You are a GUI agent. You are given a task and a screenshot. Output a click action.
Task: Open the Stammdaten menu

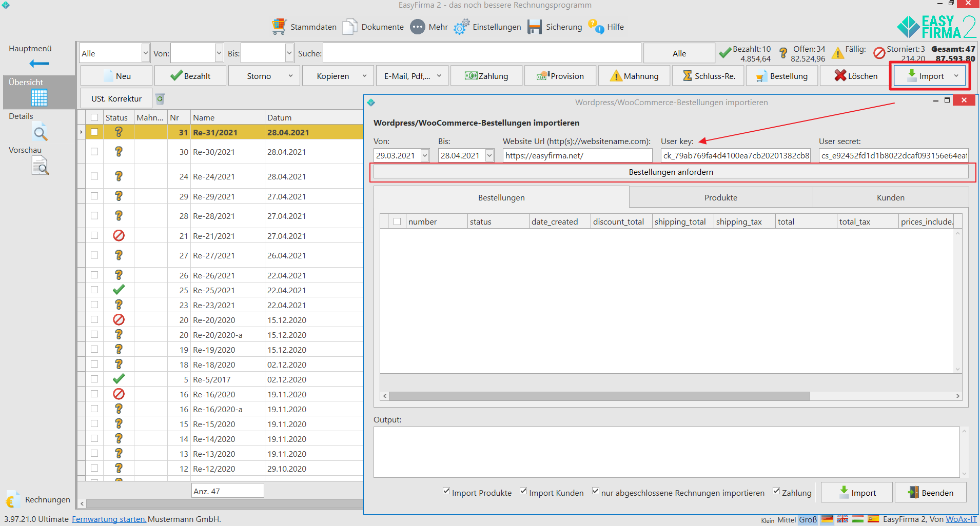click(304, 27)
